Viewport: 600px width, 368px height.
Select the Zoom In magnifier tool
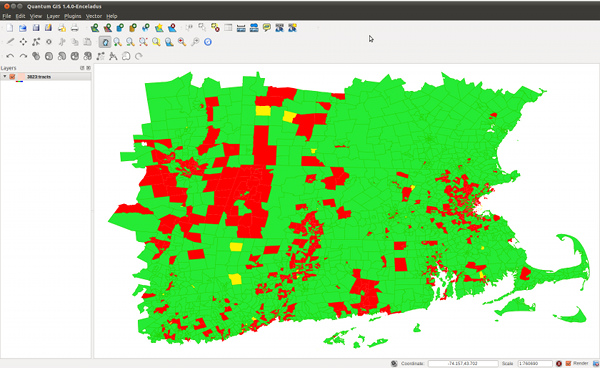pos(117,42)
